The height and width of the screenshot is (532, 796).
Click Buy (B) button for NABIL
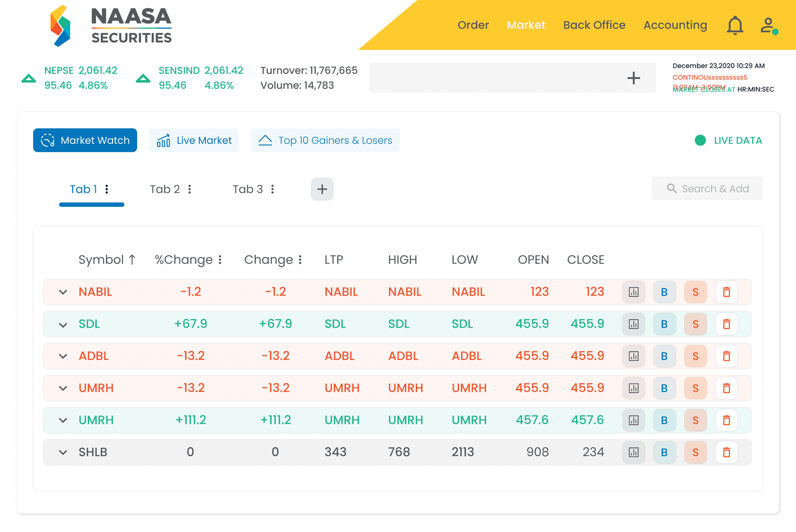[x=664, y=292]
